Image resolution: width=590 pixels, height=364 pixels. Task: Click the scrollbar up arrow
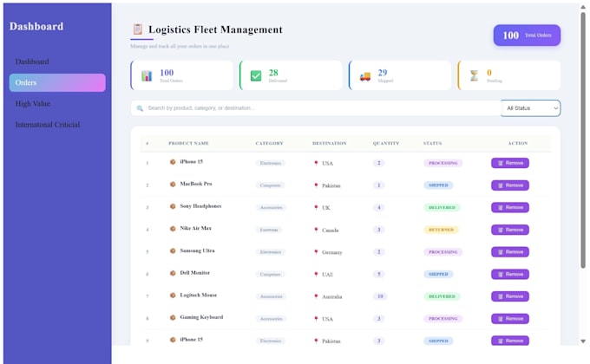point(583,7)
